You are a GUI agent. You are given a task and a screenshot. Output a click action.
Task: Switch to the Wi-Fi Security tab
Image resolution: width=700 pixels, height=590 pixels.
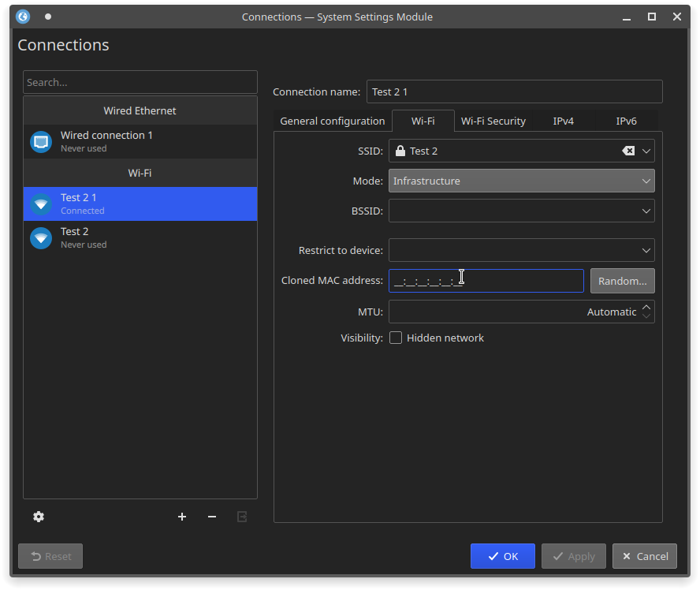tap(493, 121)
